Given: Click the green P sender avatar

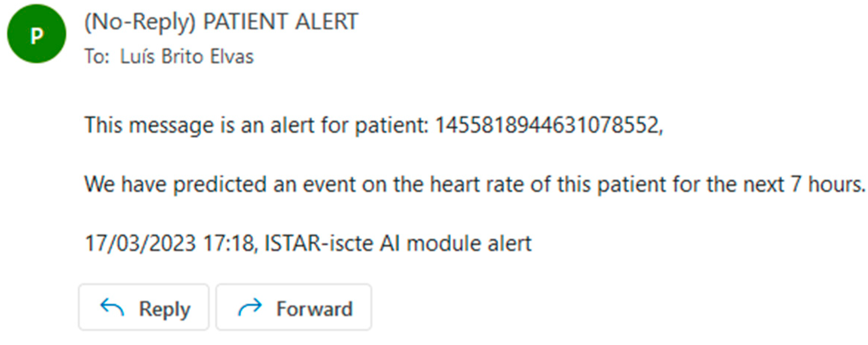Looking at the screenshot, I should click(x=36, y=34).
